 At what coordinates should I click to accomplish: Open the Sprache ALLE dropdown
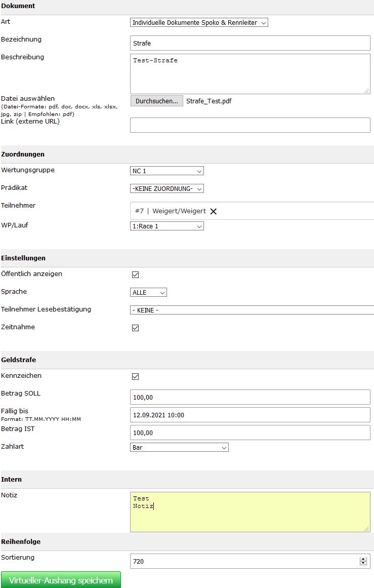[148, 293]
